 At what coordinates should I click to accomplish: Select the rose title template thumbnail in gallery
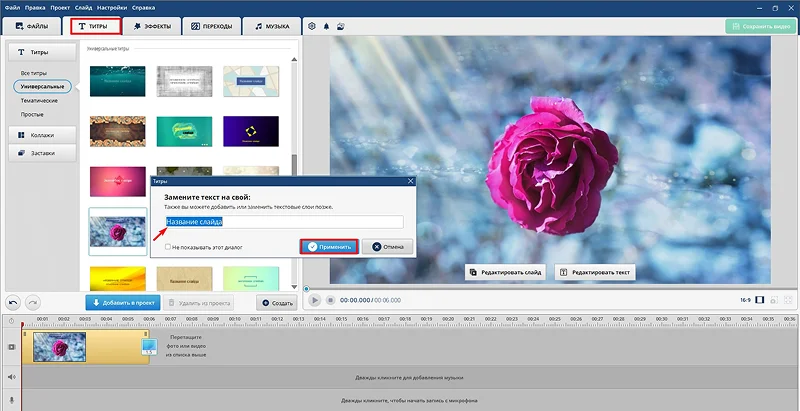click(x=117, y=232)
